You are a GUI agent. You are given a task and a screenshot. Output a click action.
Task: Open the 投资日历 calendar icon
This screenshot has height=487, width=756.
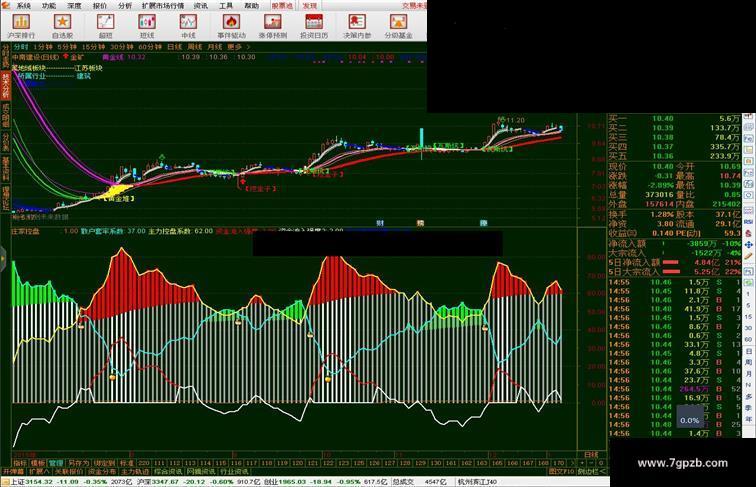[314, 22]
